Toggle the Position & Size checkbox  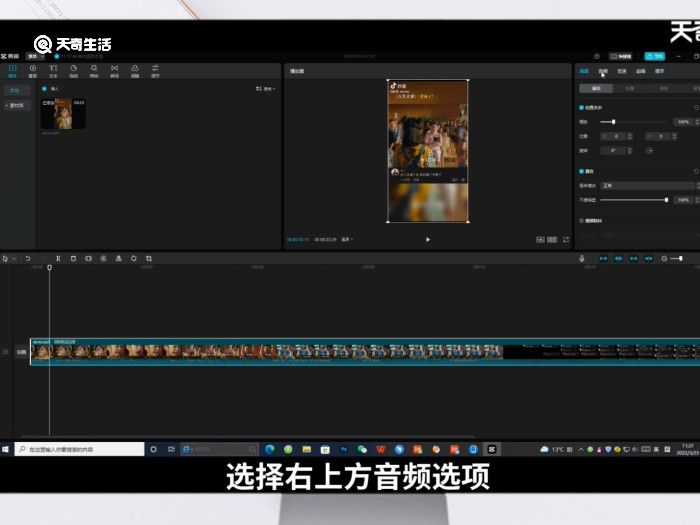pyautogui.click(x=581, y=108)
